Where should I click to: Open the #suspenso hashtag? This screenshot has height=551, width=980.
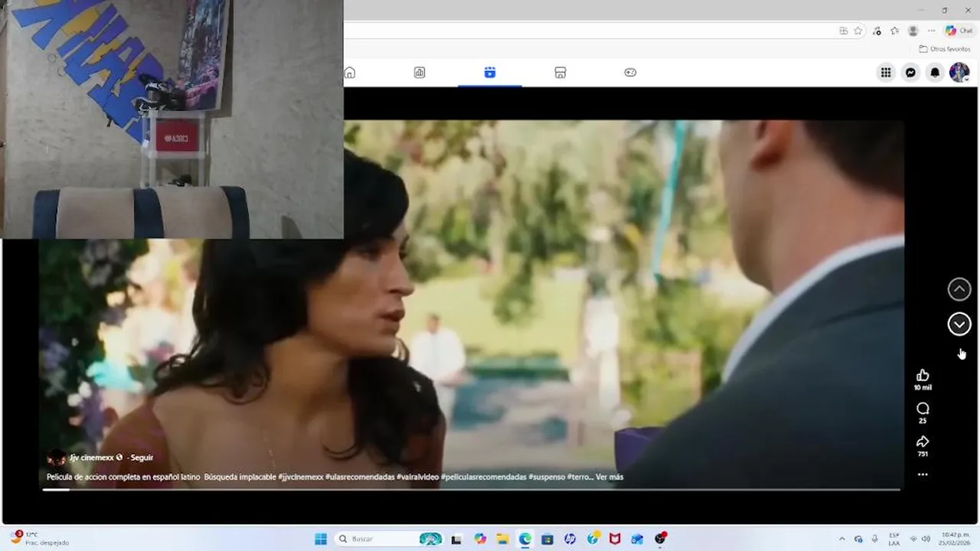point(546,477)
